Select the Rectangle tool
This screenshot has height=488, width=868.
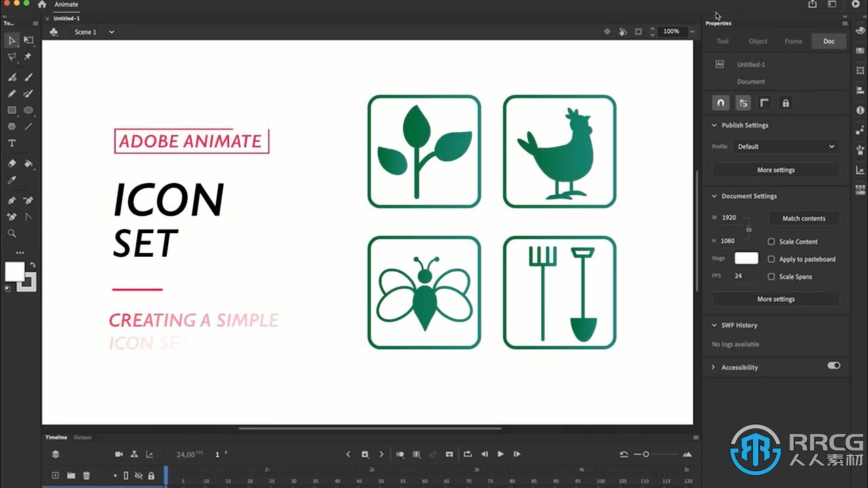[x=12, y=110]
